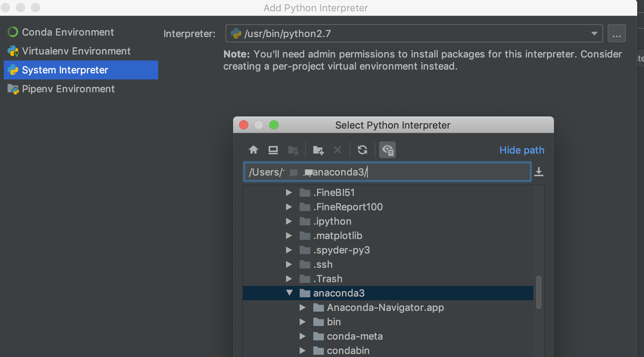Expand the conda-meta folder
Viewport: 644px width, 357px height.
pyautogui.click(x=302, y=336)
